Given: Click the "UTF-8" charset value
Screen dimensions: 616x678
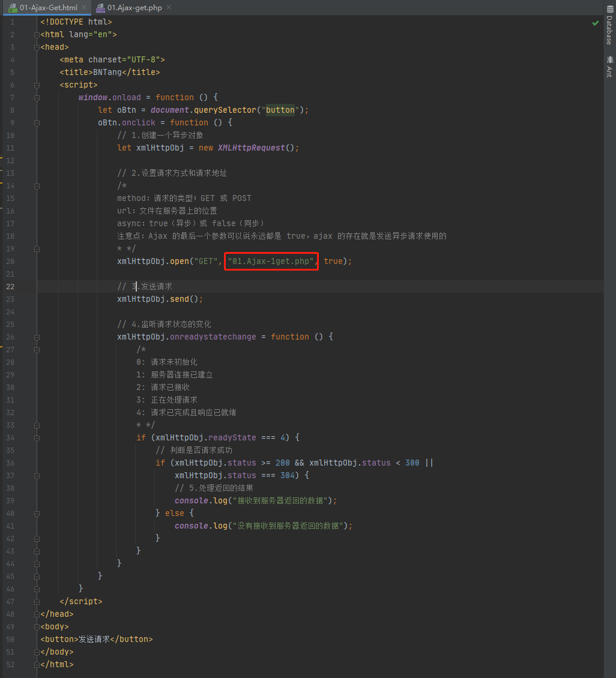Looking at the screenshot, I should point(143,59).
